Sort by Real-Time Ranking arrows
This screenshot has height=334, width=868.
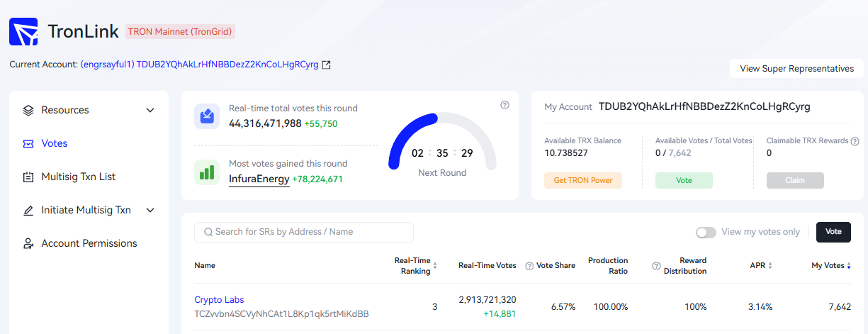435,266
